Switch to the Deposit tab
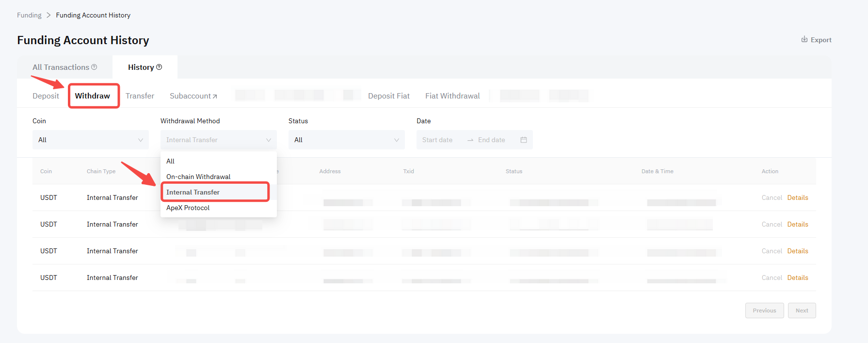 tap(46, 96)
